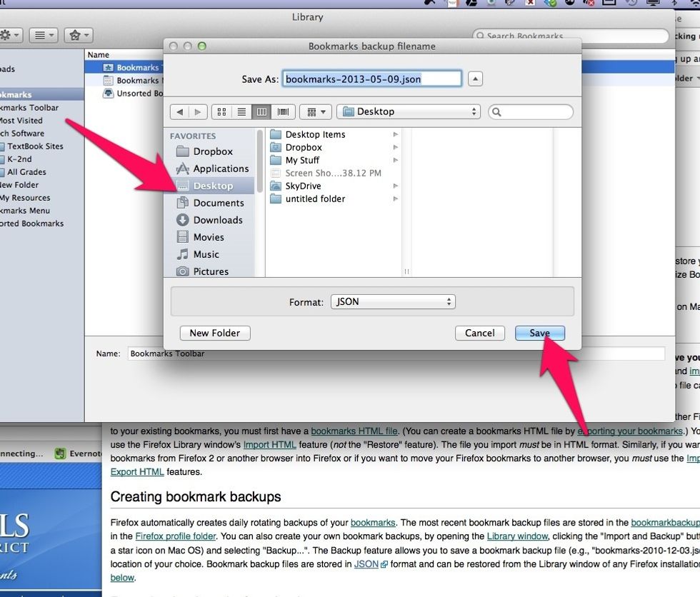Viewport: 700px width, 597px height.
Task: Switch to icon view in save dialog
Action: tap(221, 112)
